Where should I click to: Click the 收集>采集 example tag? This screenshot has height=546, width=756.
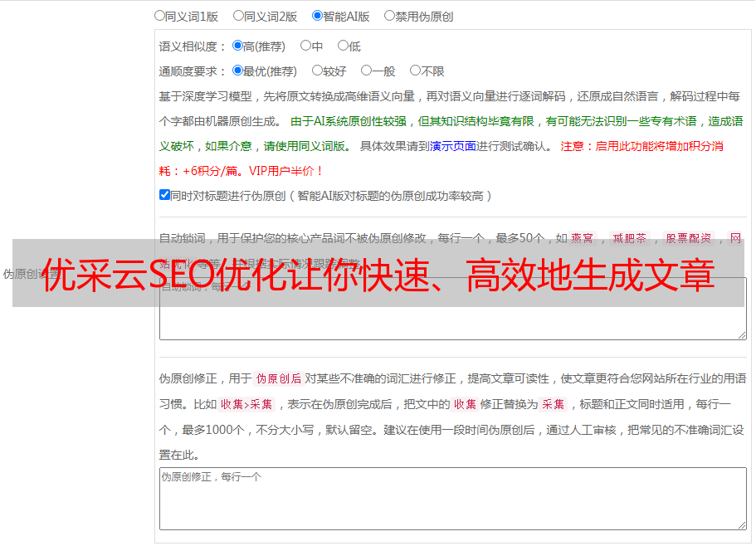(x=246, y=404)
